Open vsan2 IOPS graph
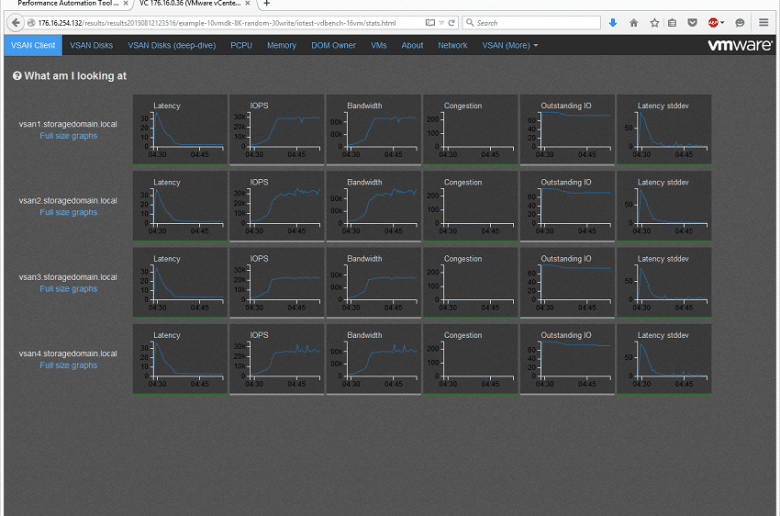This screenshot has width=780, height=516. click(277, 206)
